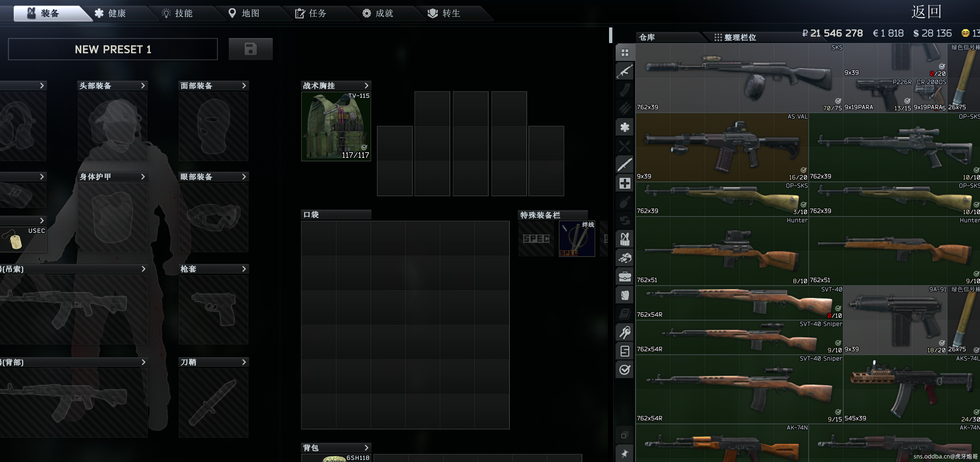Select the Hunter rifle with 8/10 ammo

[722, 250]
